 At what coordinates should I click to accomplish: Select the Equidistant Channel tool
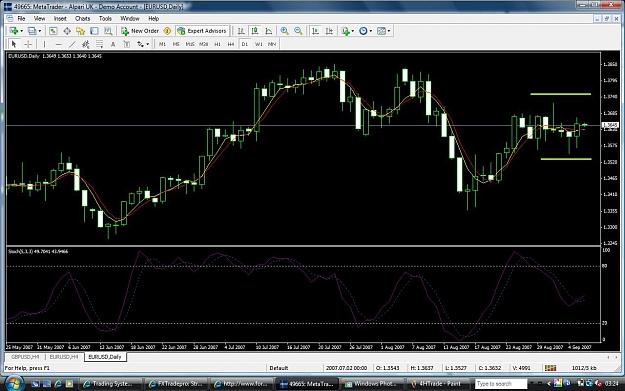point(85,44)
